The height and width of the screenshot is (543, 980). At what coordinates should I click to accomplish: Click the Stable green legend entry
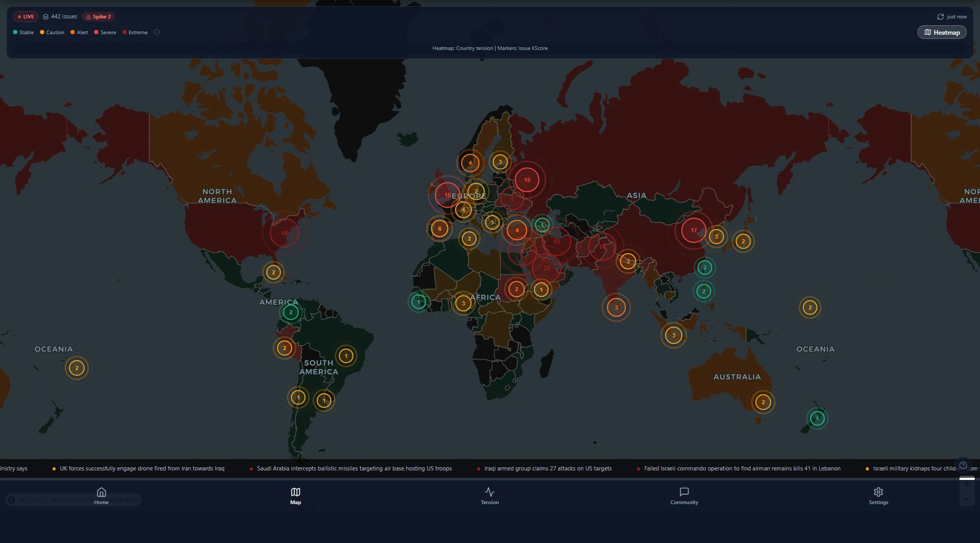pos(24,33)
